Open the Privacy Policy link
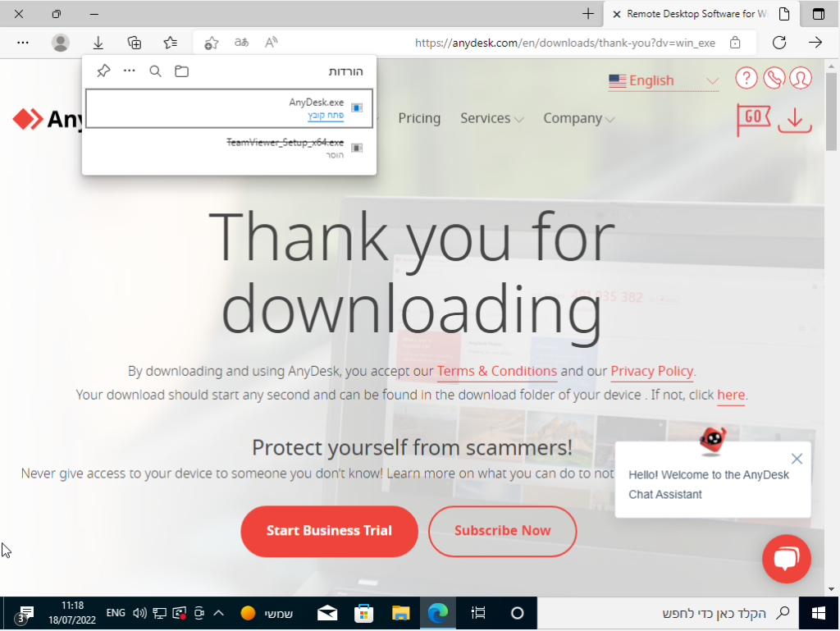Image resolution: width=840 pixels, height=631 pixels. (x=652, y=371)
